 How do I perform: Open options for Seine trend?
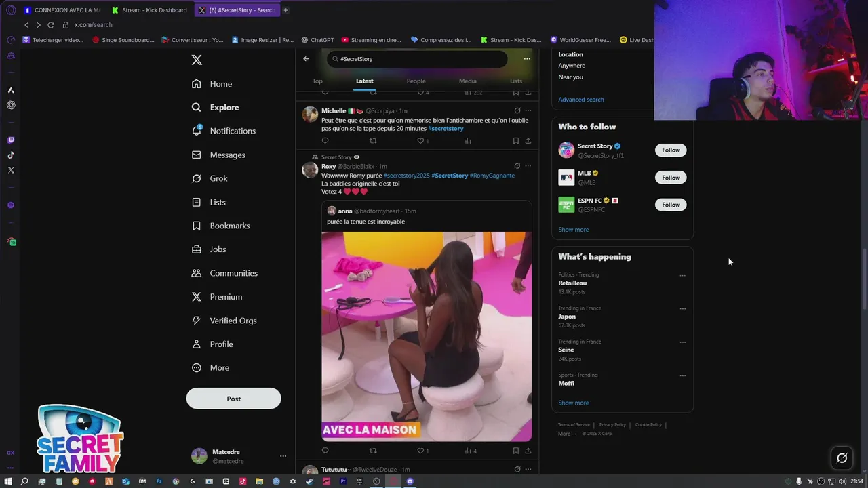pos(682,342)
